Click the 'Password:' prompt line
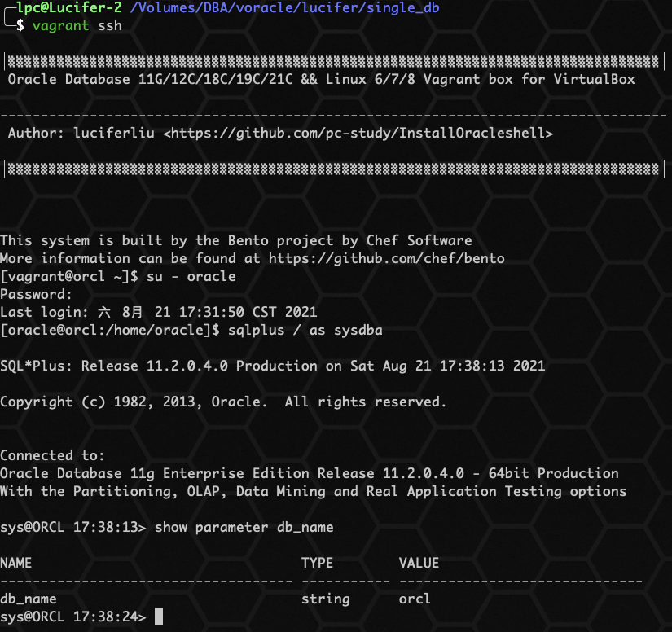The width and height of the screenshot is (672, 632). pos(36,294)
